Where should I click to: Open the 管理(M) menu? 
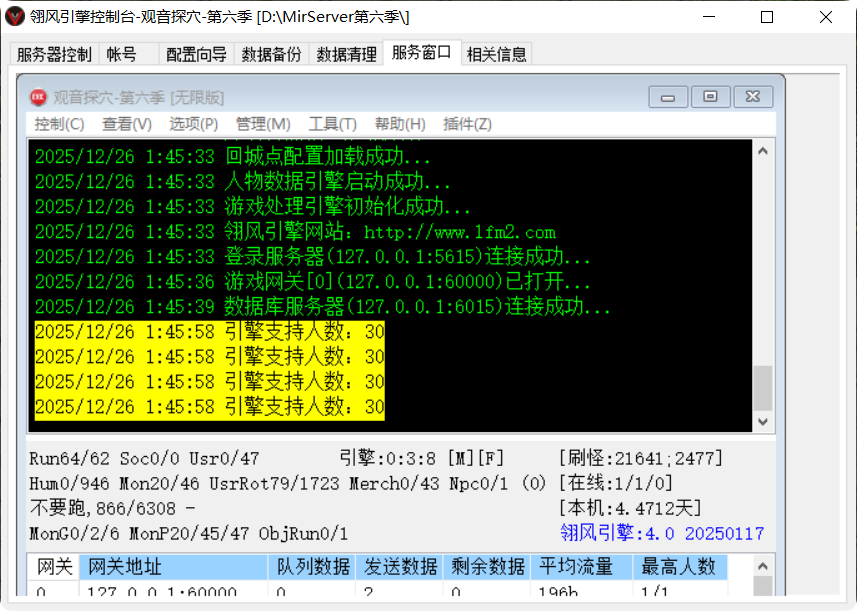(x=262, y=124)
